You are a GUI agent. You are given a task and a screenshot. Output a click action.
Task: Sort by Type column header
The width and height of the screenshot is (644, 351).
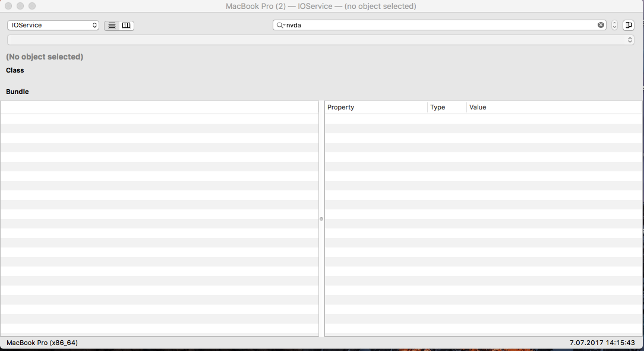click(x=447, y=108)
